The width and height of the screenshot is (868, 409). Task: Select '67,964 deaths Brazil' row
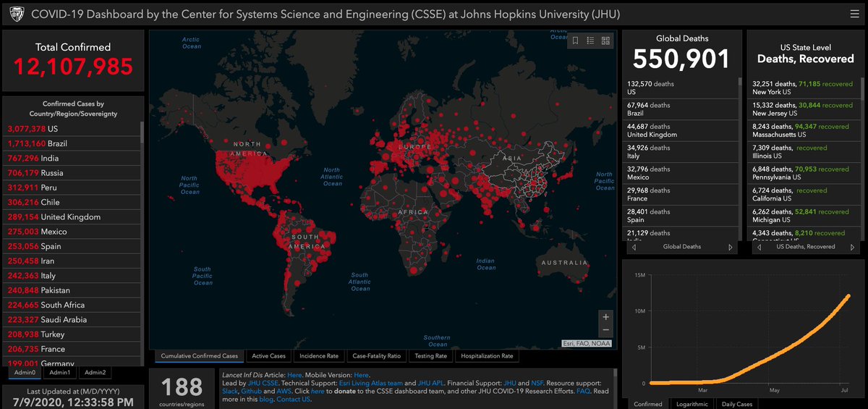click(x=680, y=109)
